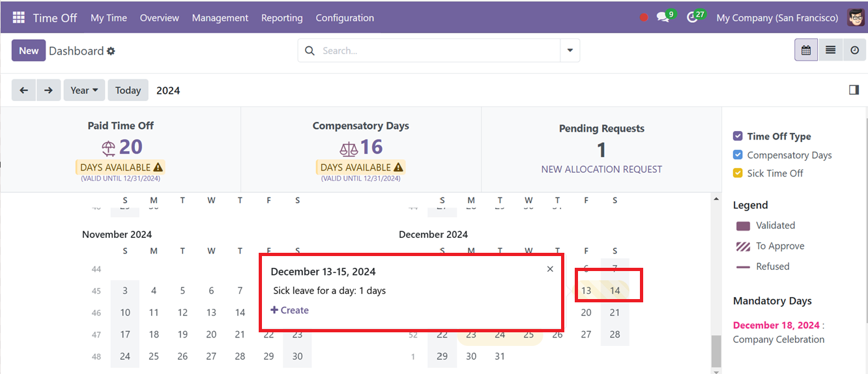Select November 3 in calendar

125,291
